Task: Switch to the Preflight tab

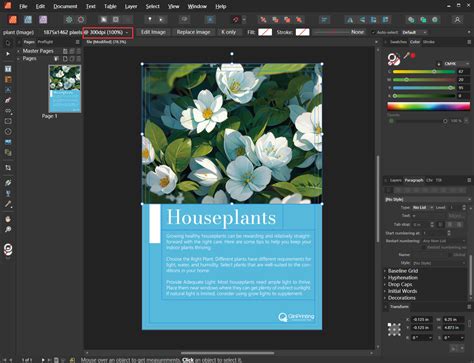Action: 45,42
